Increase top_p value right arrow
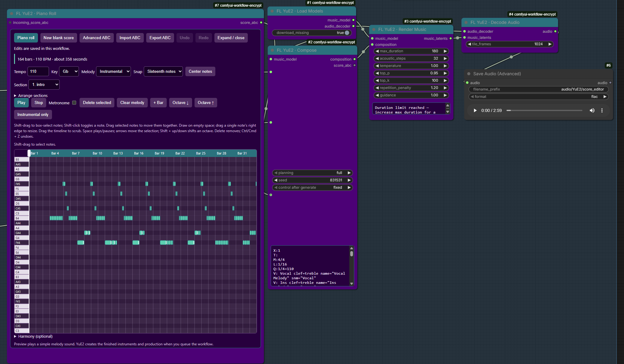 click(445, 73)
